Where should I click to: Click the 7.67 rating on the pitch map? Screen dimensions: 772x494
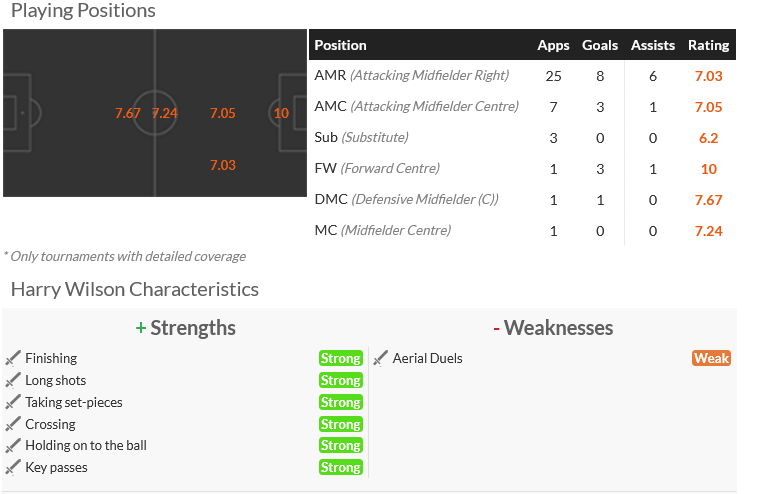click(x=128, y=113)
